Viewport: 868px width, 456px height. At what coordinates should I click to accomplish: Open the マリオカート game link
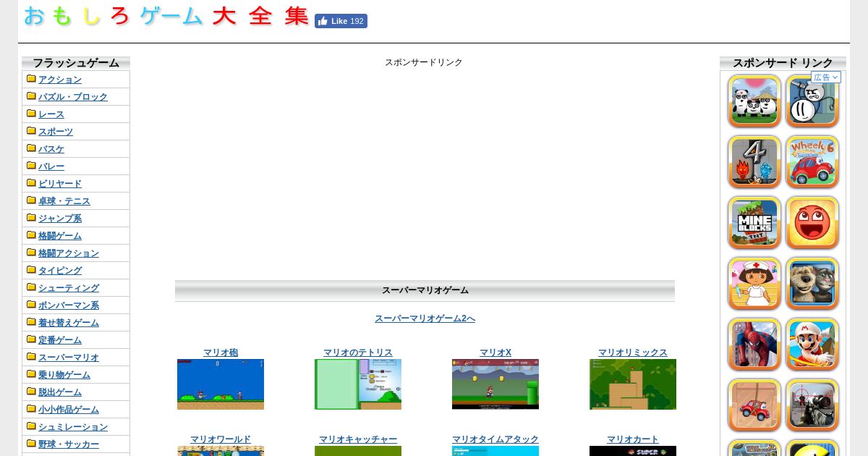click(633, 439)
